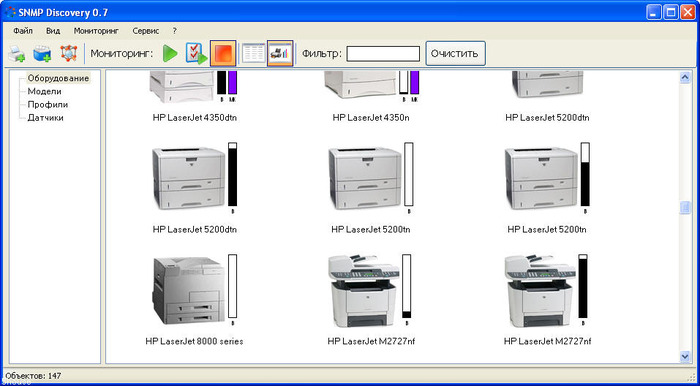
Task: Select the M2727nf printer with nearly empty toner
Action: click(x=363, y=291)
